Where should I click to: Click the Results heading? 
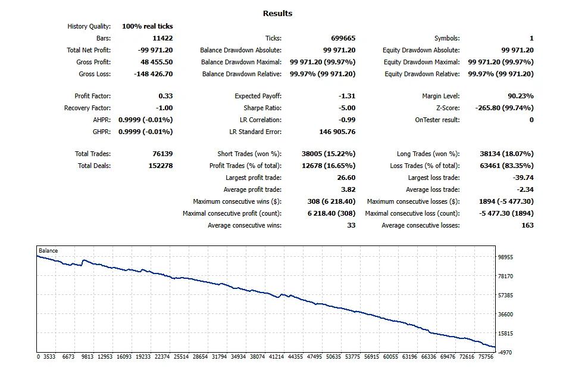(x=277, y=13)
